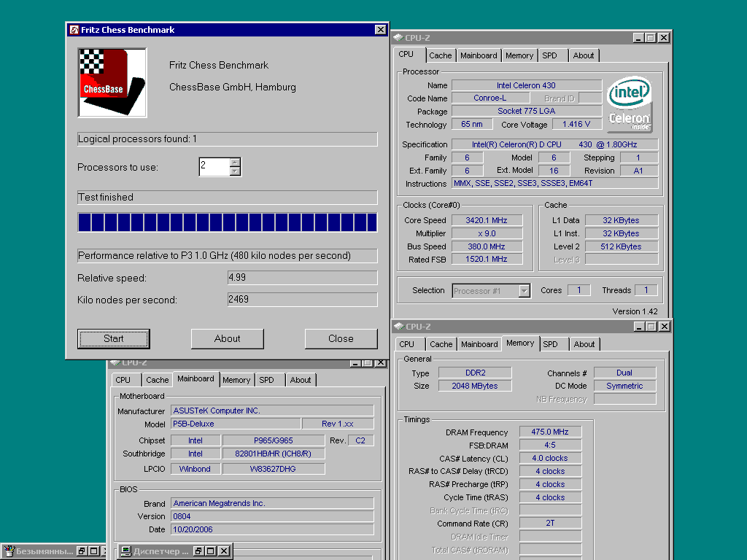Maximize the minimized Диспетчер window

(x=211, y=551)
